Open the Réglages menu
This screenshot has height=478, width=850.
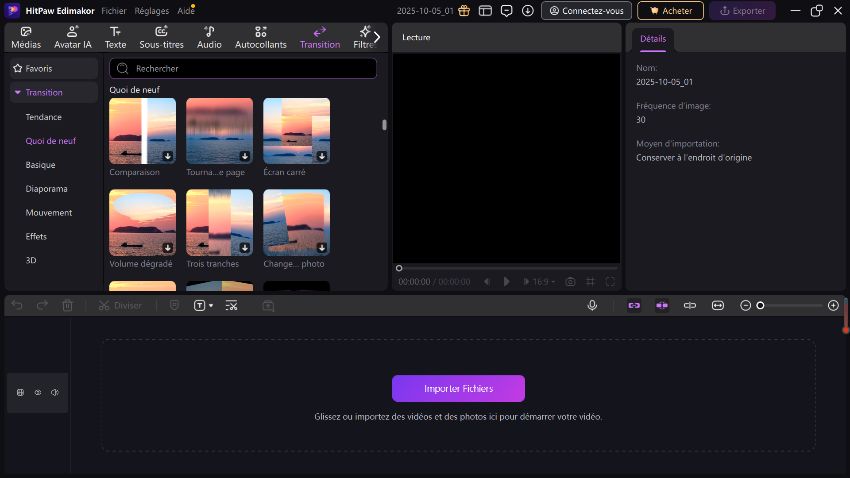151,11
